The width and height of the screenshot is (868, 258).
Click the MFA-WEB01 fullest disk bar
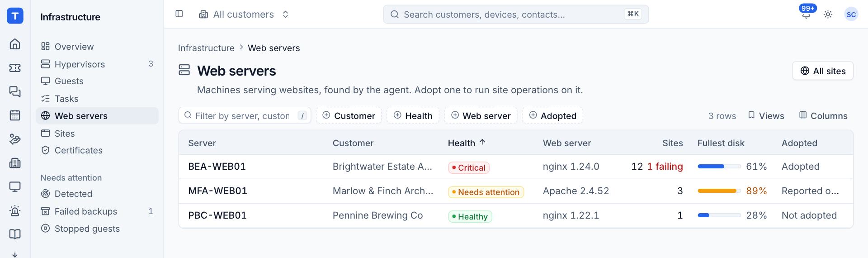click(x=719, y=191)
